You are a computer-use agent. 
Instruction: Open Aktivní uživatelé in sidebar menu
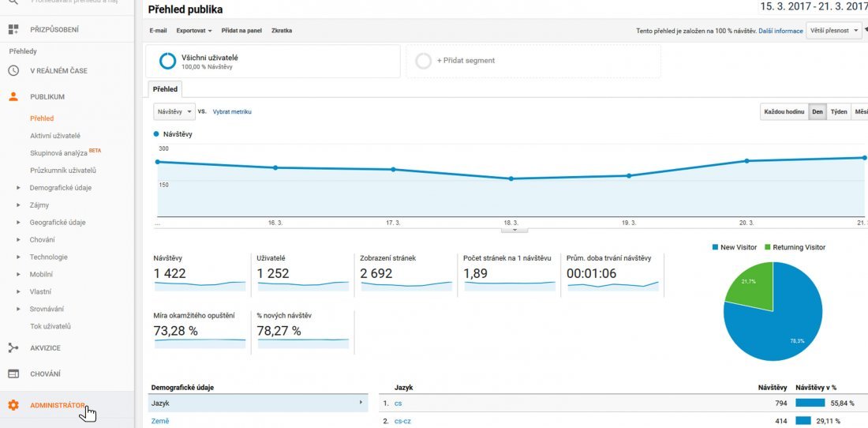(55, 136)
